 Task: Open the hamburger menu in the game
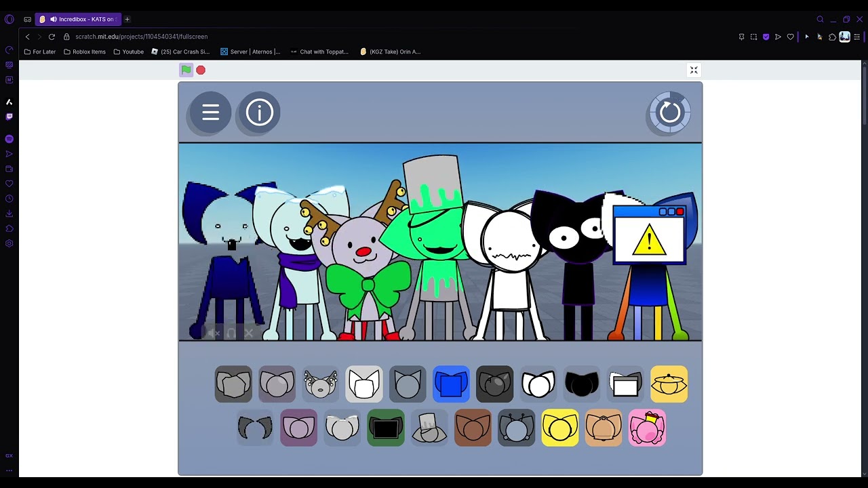210,113
